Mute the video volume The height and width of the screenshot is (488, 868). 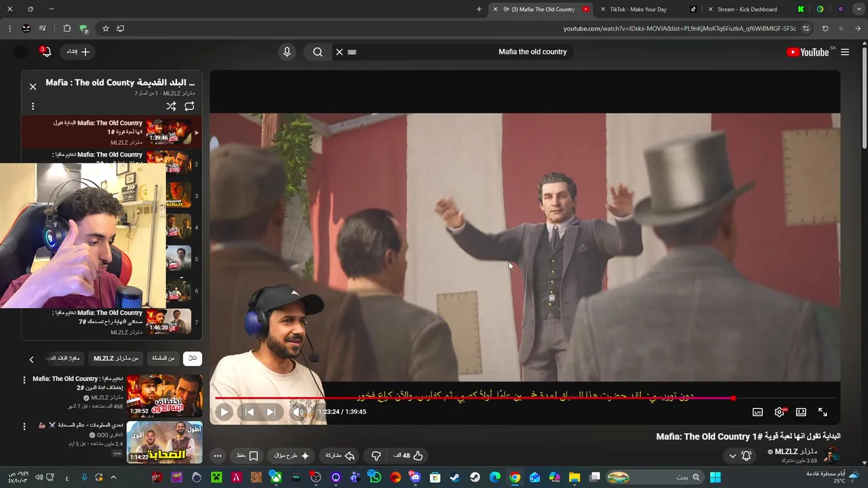tap(298, 411)
